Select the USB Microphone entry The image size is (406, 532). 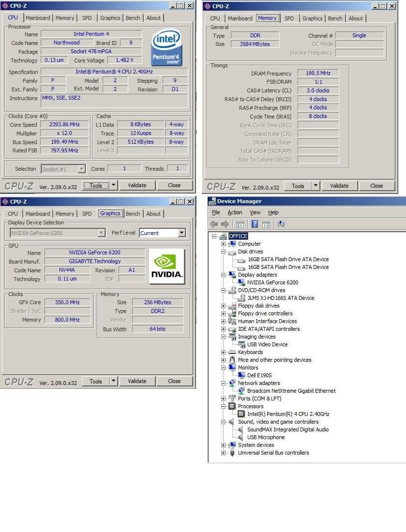point(266,437)
